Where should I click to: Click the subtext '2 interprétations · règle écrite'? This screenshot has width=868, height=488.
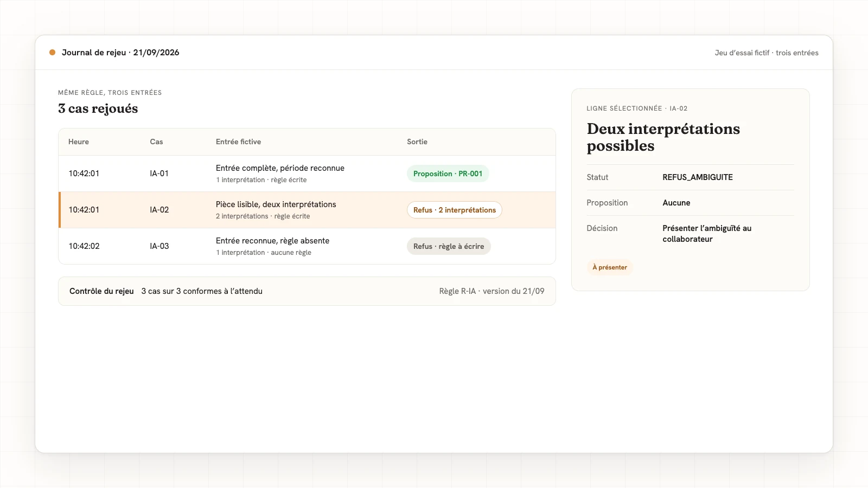click(x=263, y=216)
